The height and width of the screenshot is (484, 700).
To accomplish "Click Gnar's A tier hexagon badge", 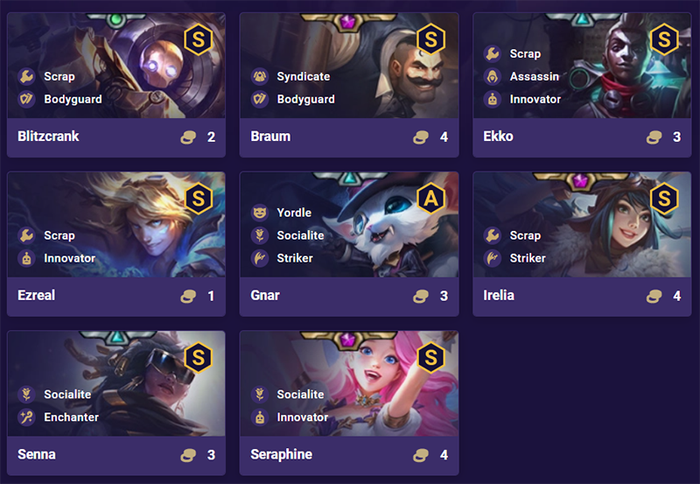I will pyautogui.click(x=431, y=198).
